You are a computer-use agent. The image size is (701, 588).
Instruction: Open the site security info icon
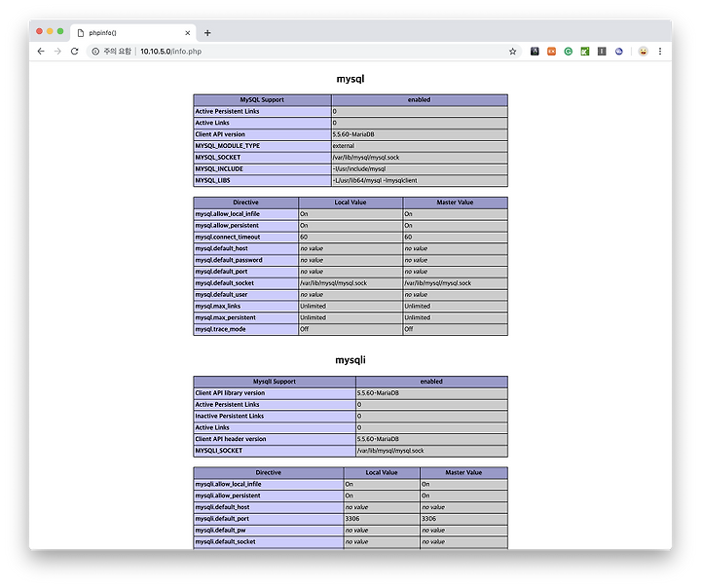(x=95, y=52)
